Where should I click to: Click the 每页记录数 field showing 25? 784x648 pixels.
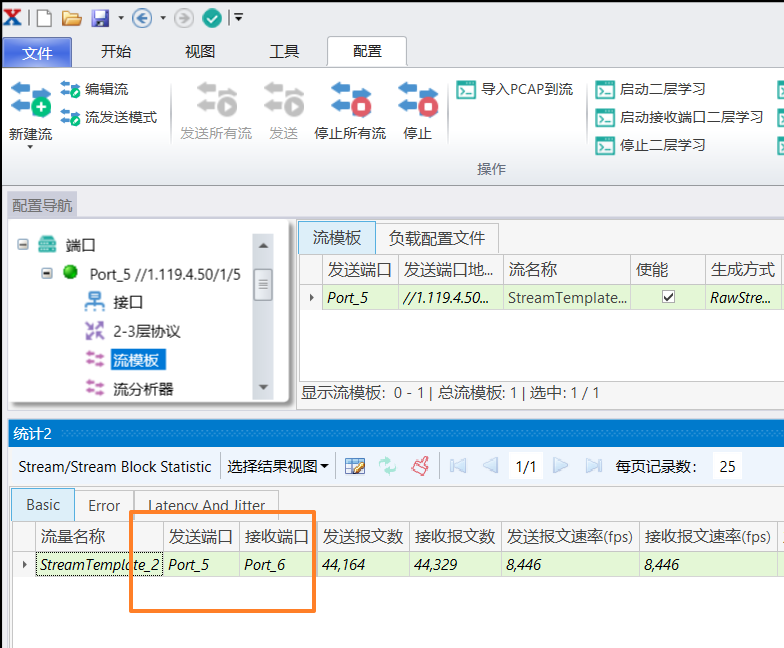(728, 466)
